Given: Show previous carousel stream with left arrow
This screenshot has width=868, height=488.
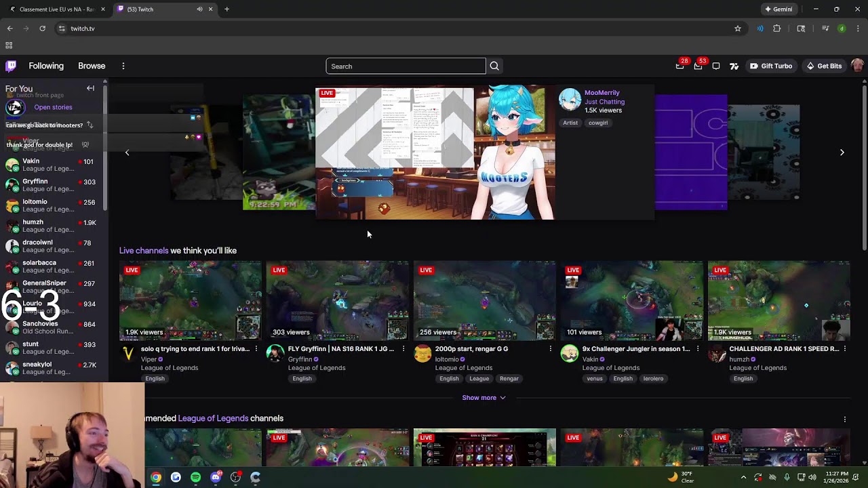Looking at the screenshot, I should click(127, 152).
